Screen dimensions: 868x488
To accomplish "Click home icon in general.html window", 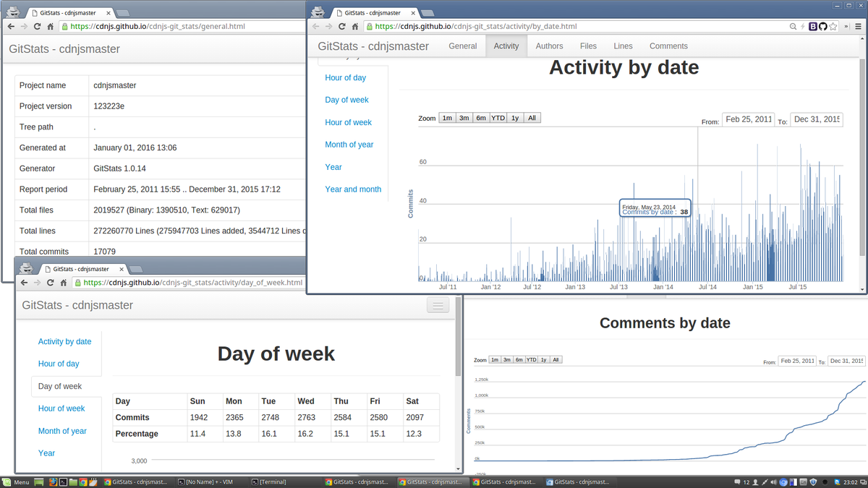I will point(50,26).
